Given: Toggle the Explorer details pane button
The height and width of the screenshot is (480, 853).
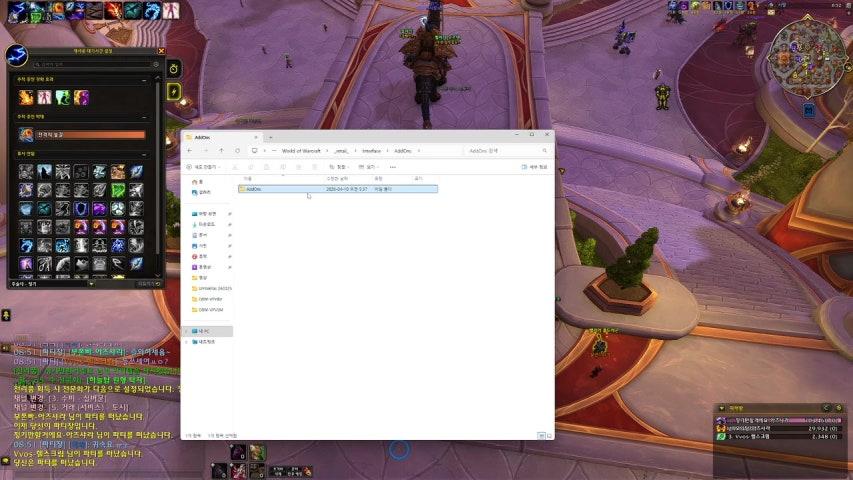Looking at the screenshot, I should (534, 167).
